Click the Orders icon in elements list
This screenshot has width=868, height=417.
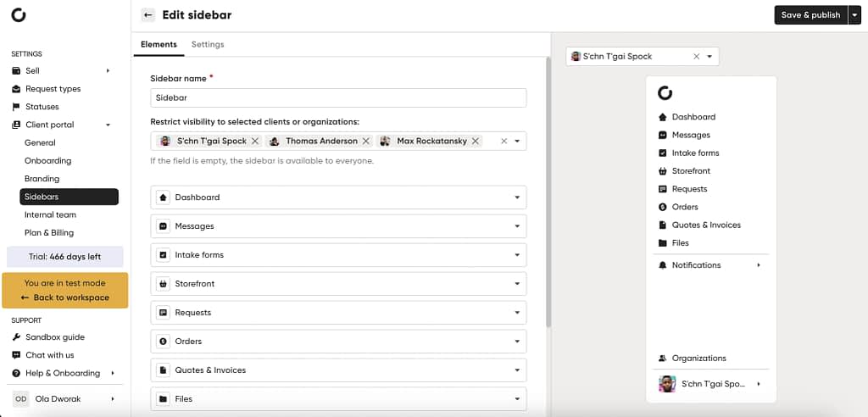point(163,341)
